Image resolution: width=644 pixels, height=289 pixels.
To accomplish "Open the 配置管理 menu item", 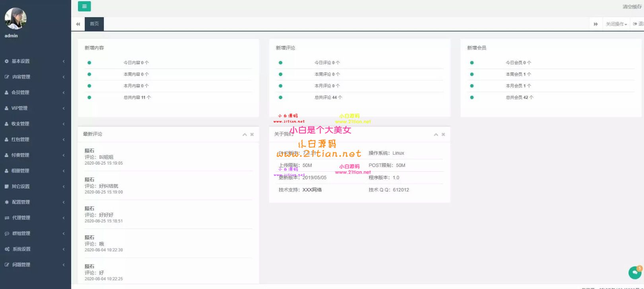I will tap(35, 202).
